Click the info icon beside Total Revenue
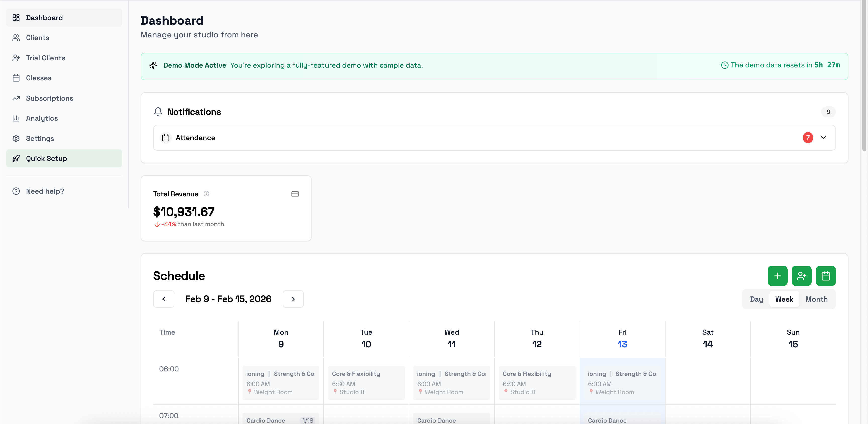The image size is (868, 424). (206, 194)
